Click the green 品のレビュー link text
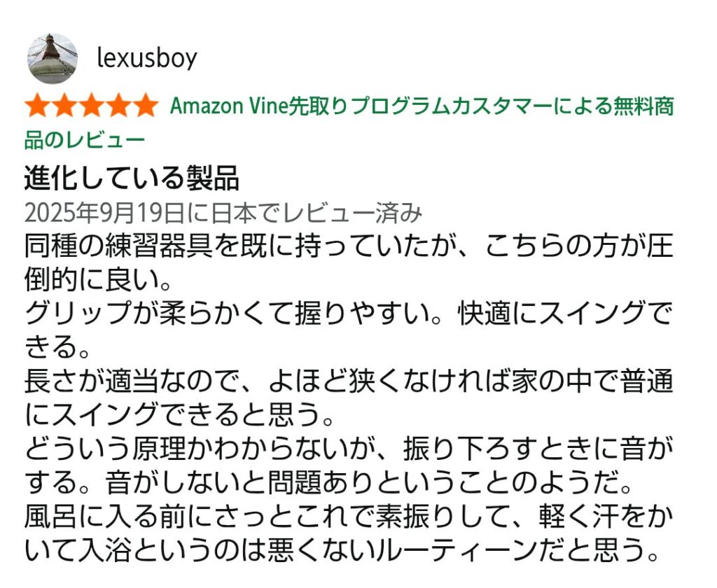This screenshot has height=588, width=717. click(x=84, y=140)
